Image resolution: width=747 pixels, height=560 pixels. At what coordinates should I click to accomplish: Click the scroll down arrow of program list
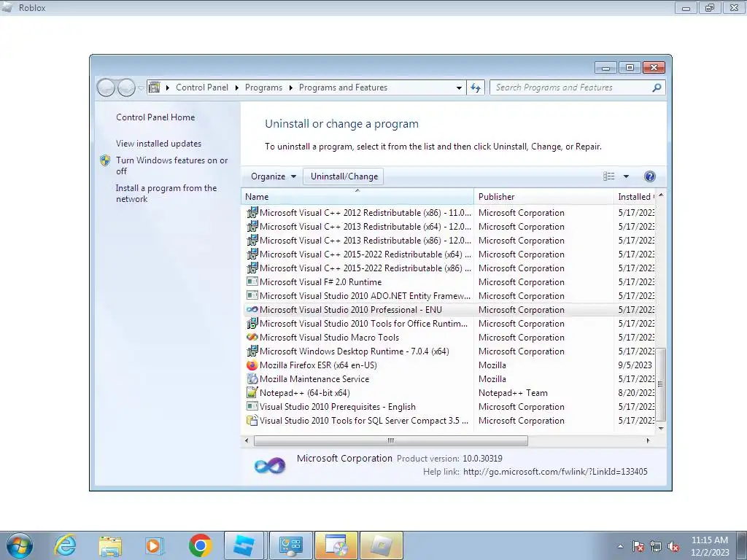[x=661, y=428]
